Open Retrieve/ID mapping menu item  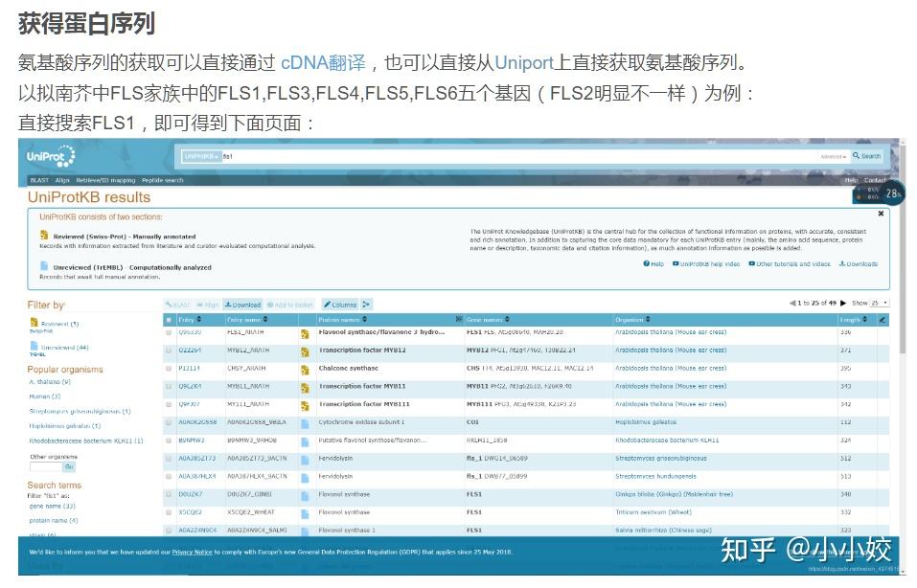coord(105,180)
